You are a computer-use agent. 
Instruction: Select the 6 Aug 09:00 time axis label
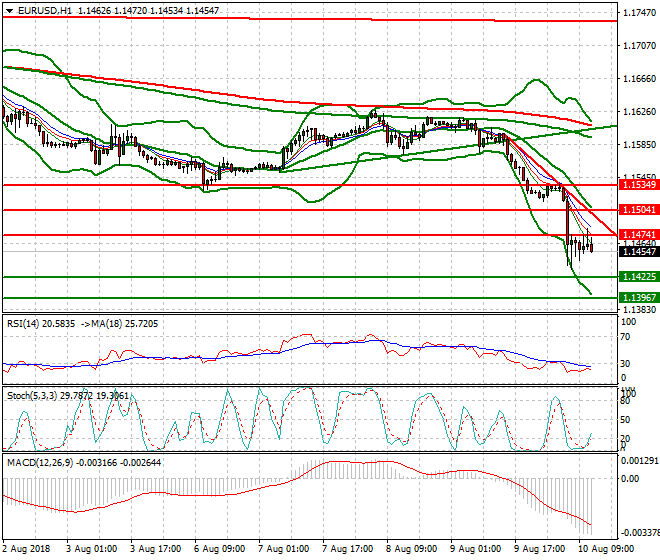219,549
